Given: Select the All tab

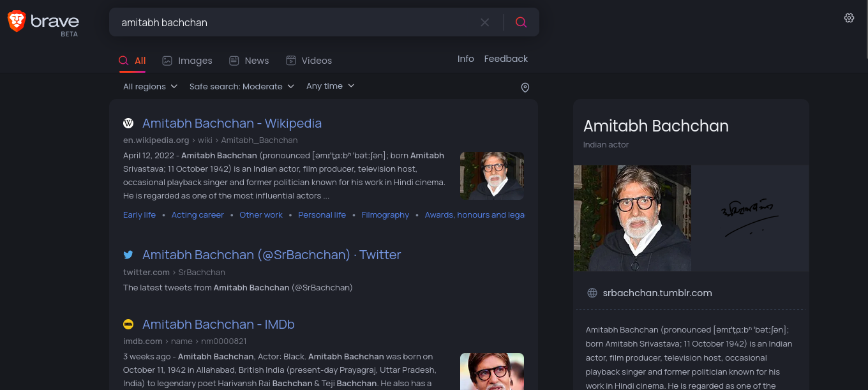Looking at the screenshot, I should pyautogui.click(x=132, y=61).
